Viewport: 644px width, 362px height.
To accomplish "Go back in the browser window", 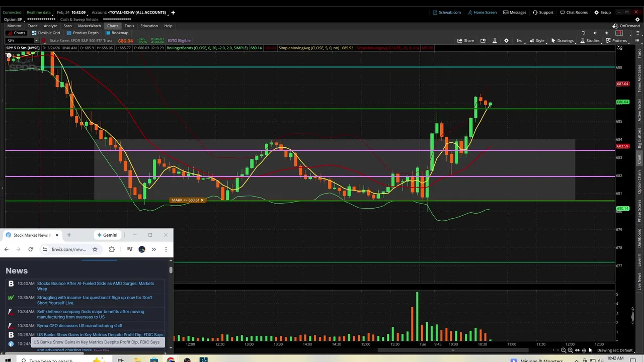I will 6,249.
